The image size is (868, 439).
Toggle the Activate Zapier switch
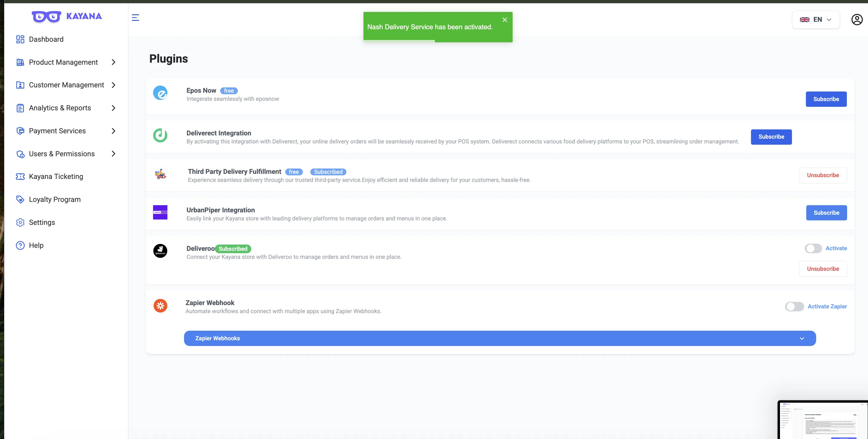pyautogui.click(x=794, y=306)
